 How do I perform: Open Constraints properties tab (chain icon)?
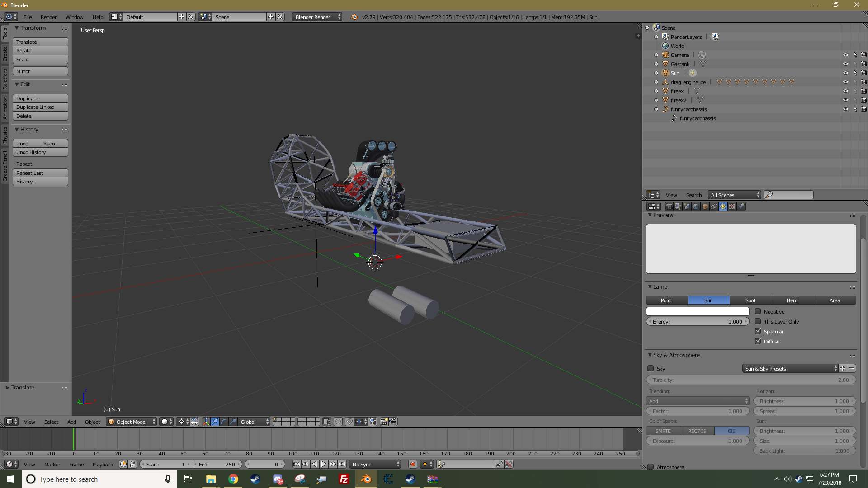point(714,206)
